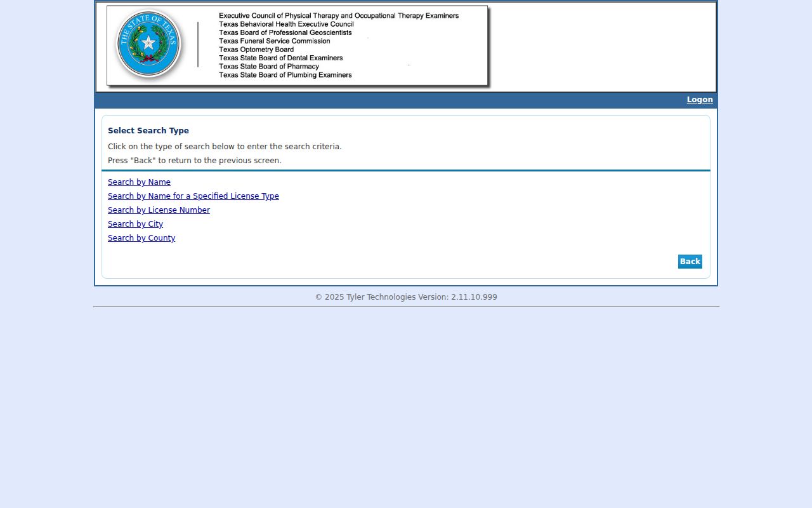Click the 'Press Back to return' instruction
This screenshot has width=812, height=508.
(x=195, y=161)
